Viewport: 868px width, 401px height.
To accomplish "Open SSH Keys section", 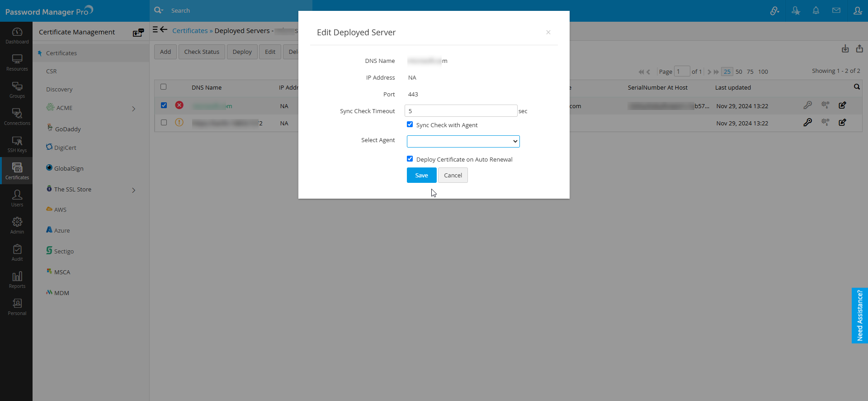I will click(x=17, y=144).
